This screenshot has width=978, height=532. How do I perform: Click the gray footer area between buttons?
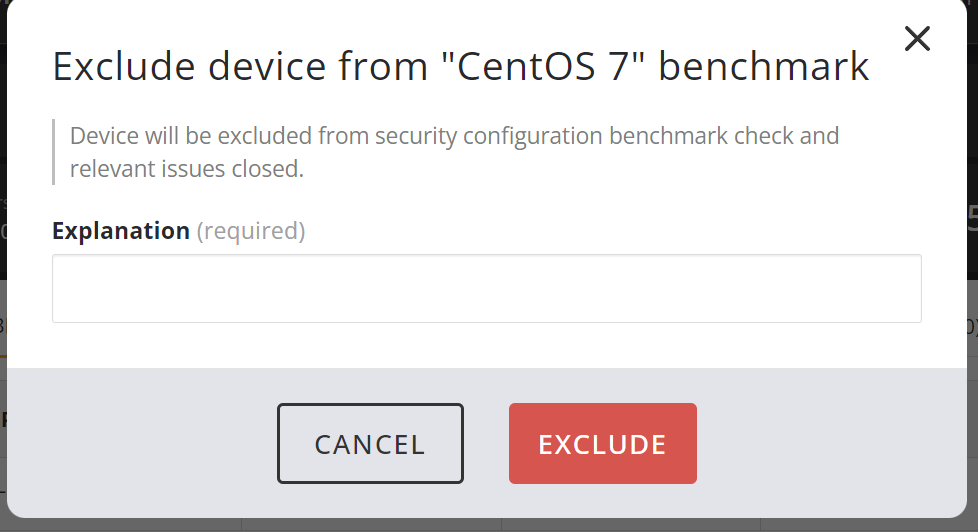pyautogui.click(x=486, y=443)
